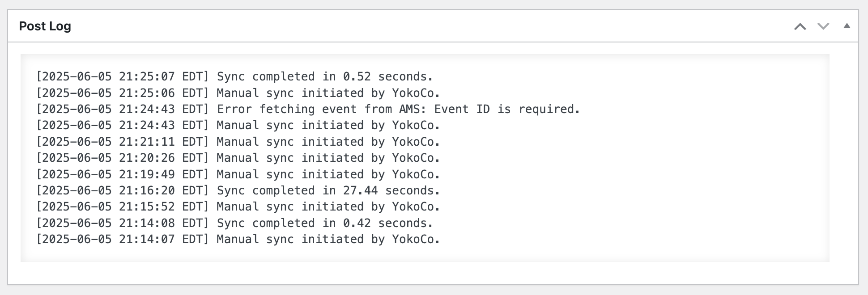Click the Post Log panel title
Viewport: 868px width, 295px height.
[45, 26]
